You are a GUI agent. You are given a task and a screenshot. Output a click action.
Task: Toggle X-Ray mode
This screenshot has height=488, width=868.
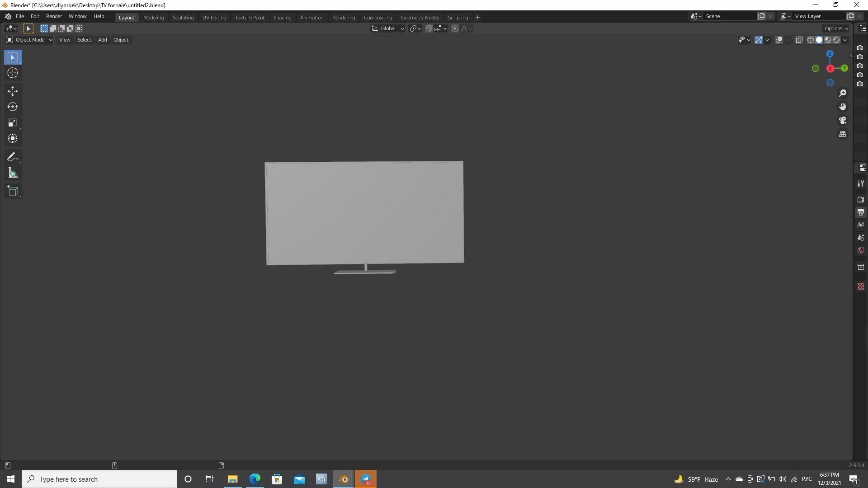(799, 40)
